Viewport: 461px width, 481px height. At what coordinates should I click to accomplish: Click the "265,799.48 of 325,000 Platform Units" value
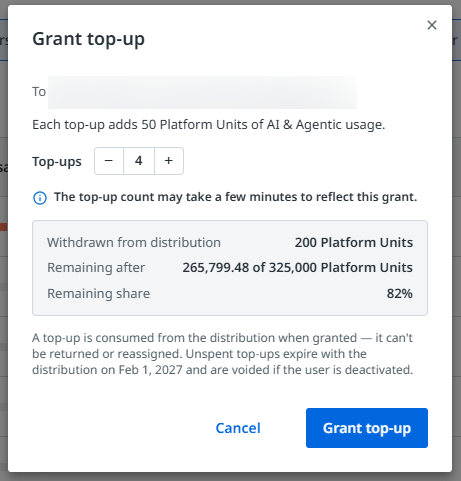[298, 268]
